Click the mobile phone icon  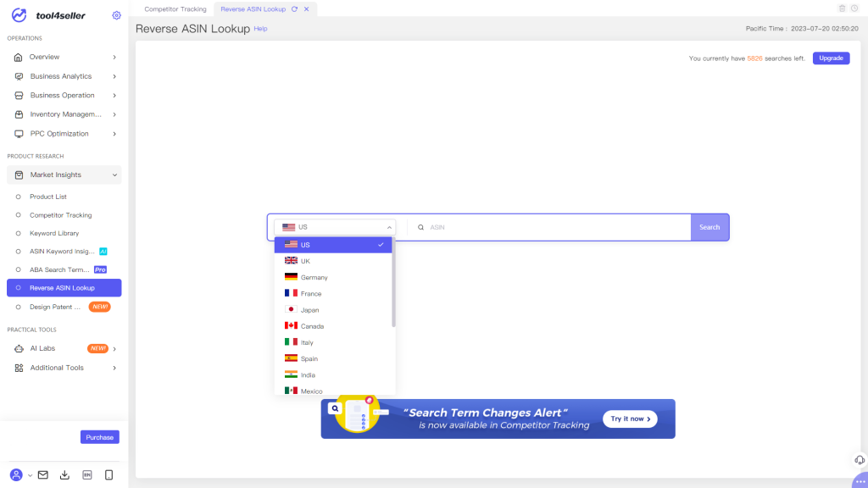coord(109,474)
